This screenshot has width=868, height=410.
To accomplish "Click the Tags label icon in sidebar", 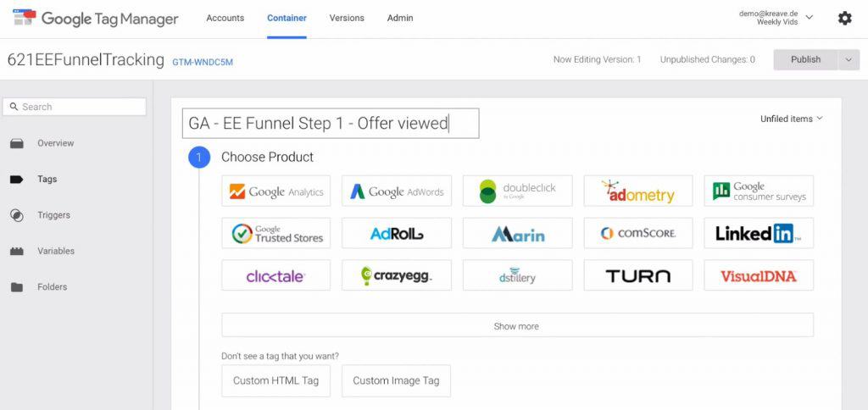I will coord(17,180).
